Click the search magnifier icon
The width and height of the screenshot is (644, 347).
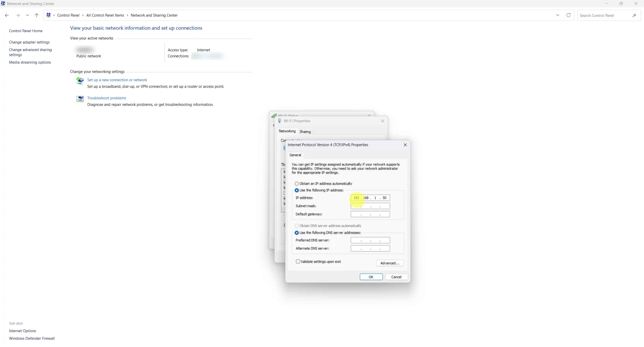click(x=634, y=15)
